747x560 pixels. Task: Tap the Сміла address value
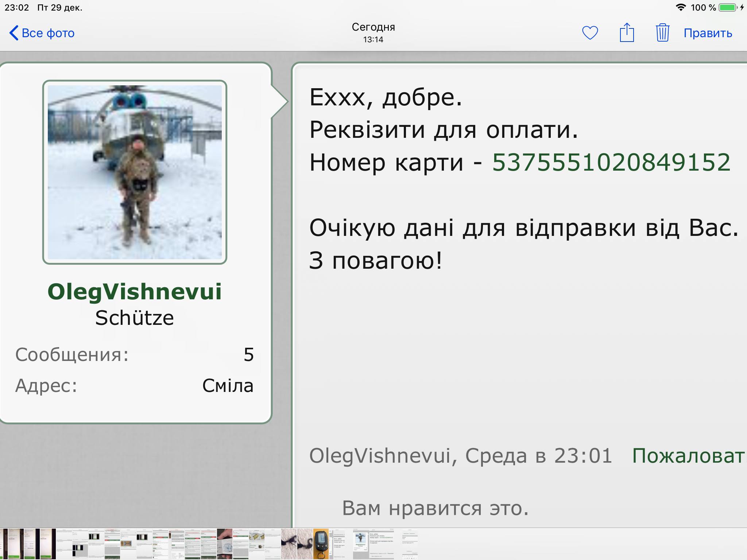coord(228,386)
